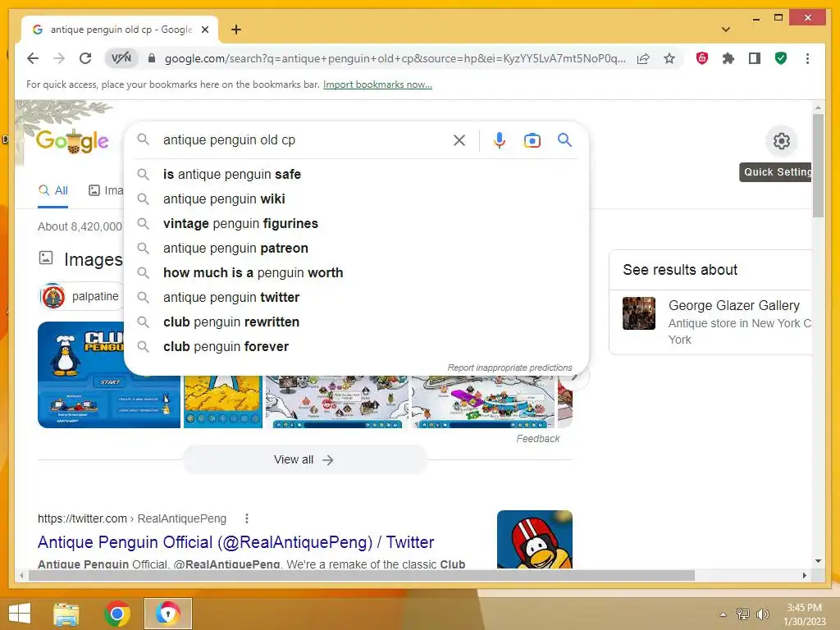
Task: Open the snowy town map thumbnail
Action: [337, 401]
